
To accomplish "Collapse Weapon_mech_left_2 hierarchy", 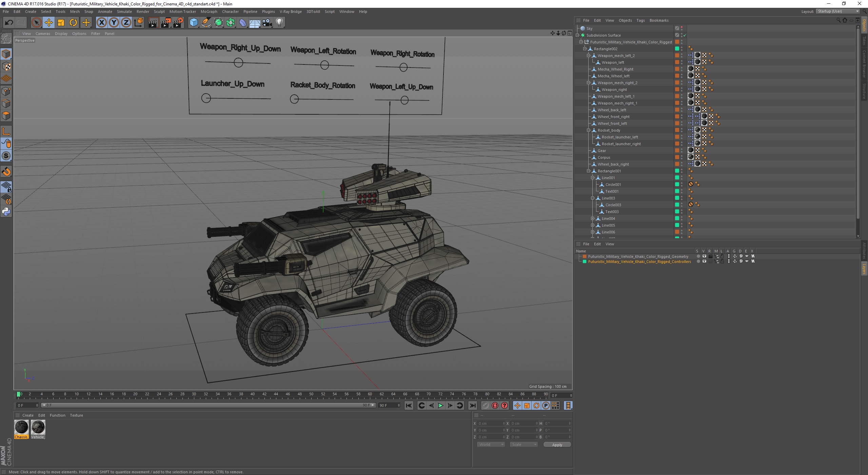I will point(589,56).
